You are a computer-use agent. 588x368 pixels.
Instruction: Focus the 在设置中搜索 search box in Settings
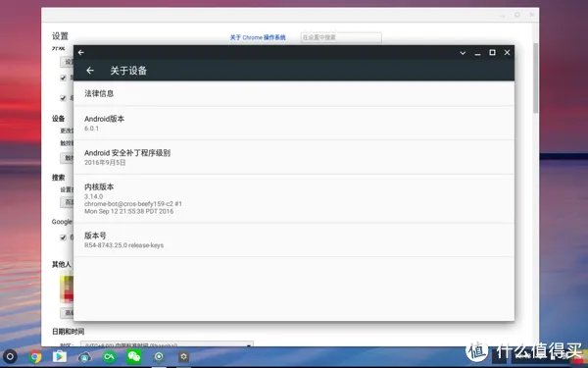341,37
